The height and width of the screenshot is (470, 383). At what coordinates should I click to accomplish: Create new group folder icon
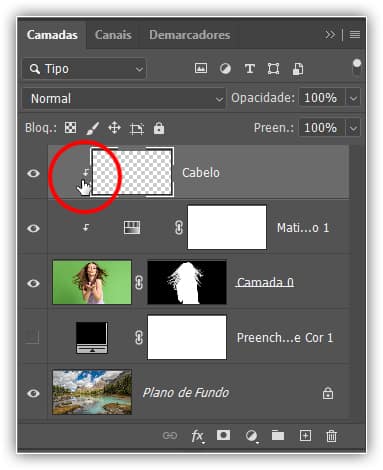tap(278, 435)
